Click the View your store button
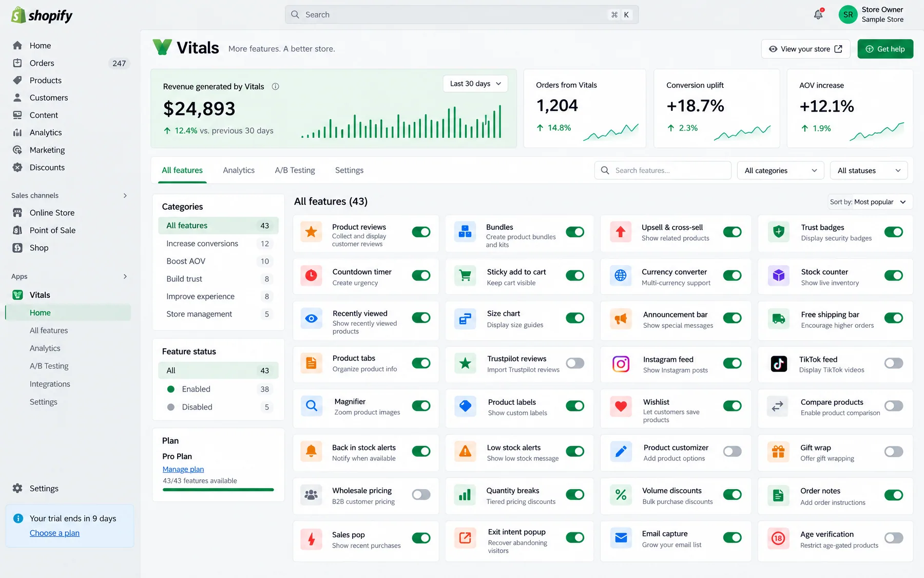 pos(805,49)
